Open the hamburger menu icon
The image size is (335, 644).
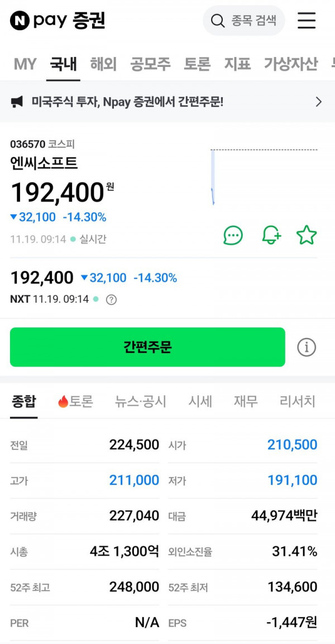(306, 21)
